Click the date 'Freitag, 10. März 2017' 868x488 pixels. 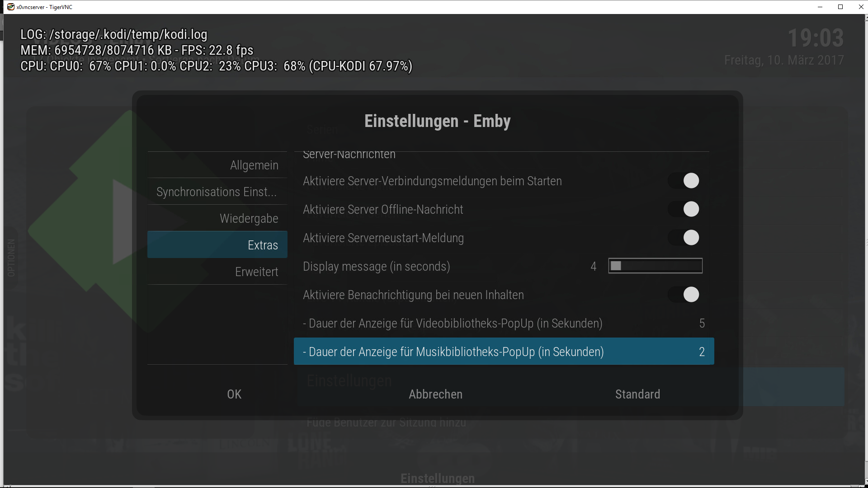tap(784, 60)
